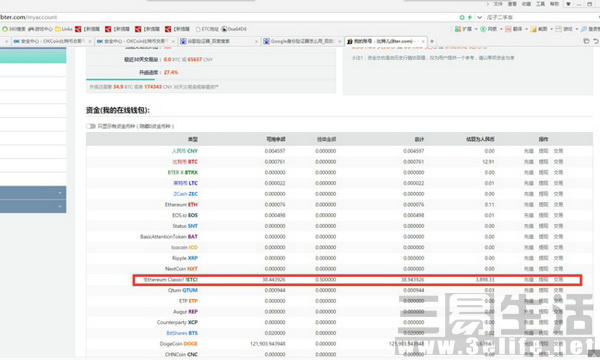Open the Ethereum Classic ETC coin link
The image size is (600, 360).
pyautogui.click(x=171, y=280)
